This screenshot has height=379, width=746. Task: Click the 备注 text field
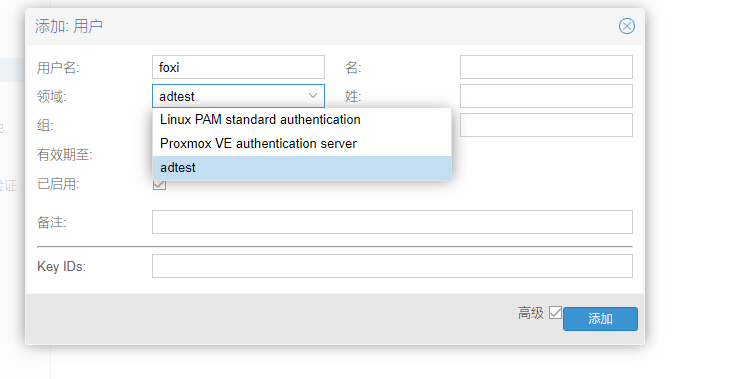click(x=392, y=222)
